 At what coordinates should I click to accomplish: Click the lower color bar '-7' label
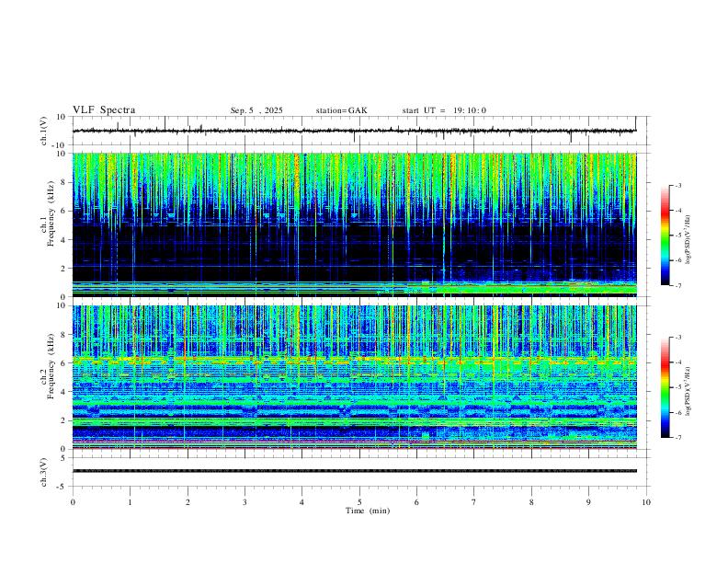tap(677, 438)
